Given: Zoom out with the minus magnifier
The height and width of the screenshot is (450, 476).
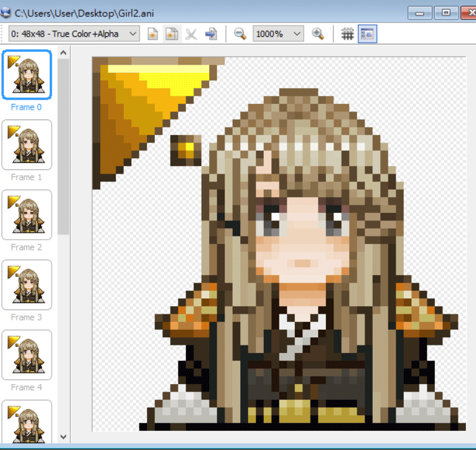Looking at the screenshot, I should coord(240,34).
